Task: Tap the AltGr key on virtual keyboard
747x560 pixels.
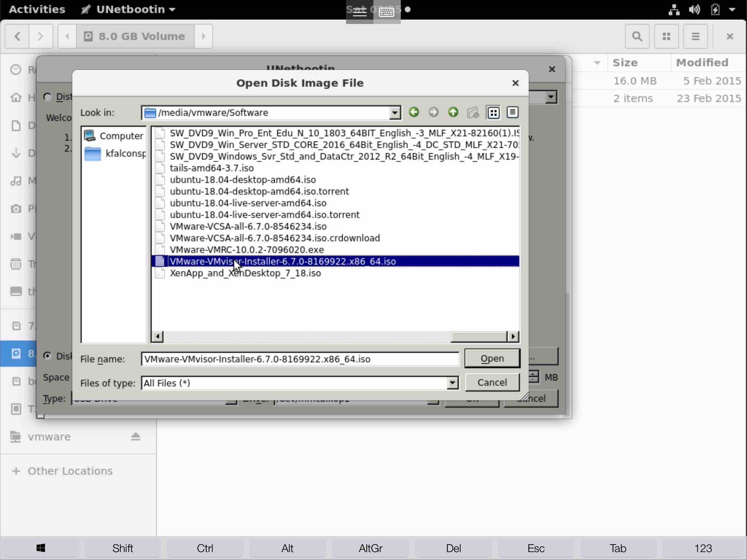Action: click(371, 548)
